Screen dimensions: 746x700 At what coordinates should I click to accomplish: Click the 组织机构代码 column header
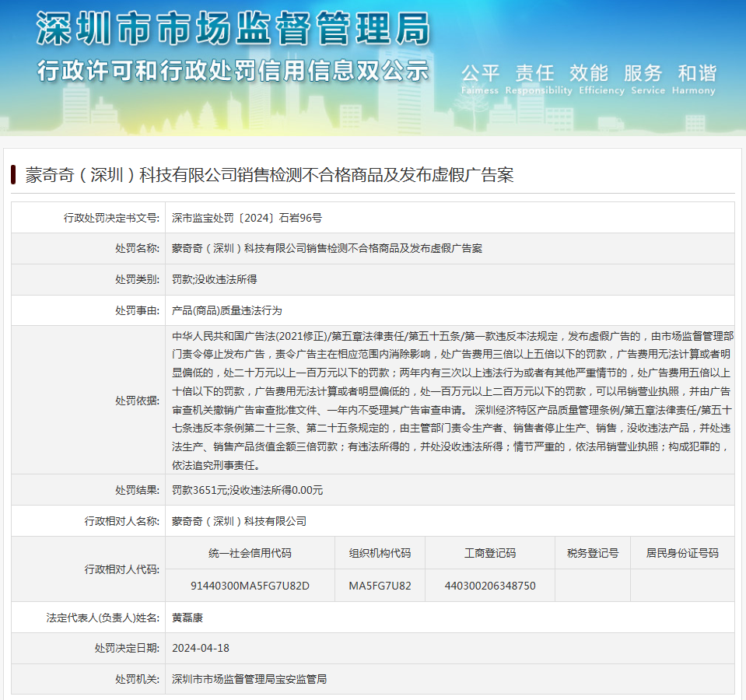click(x=380, y=553)
